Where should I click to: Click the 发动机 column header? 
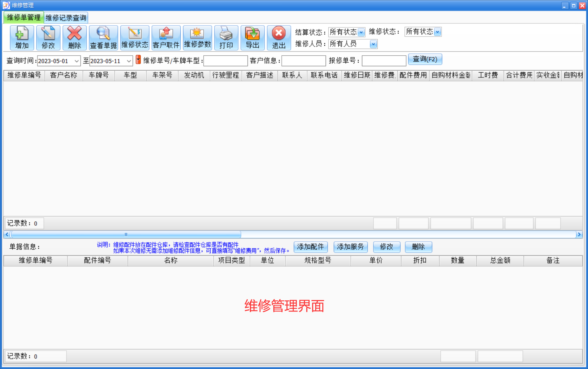coord(194,75)
